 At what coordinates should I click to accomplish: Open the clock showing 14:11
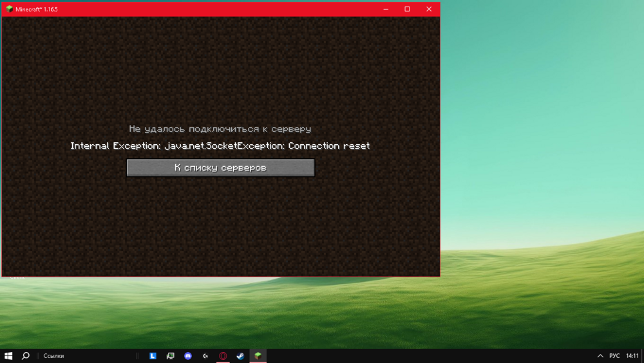pyautogui.click(x=632, y=355)
